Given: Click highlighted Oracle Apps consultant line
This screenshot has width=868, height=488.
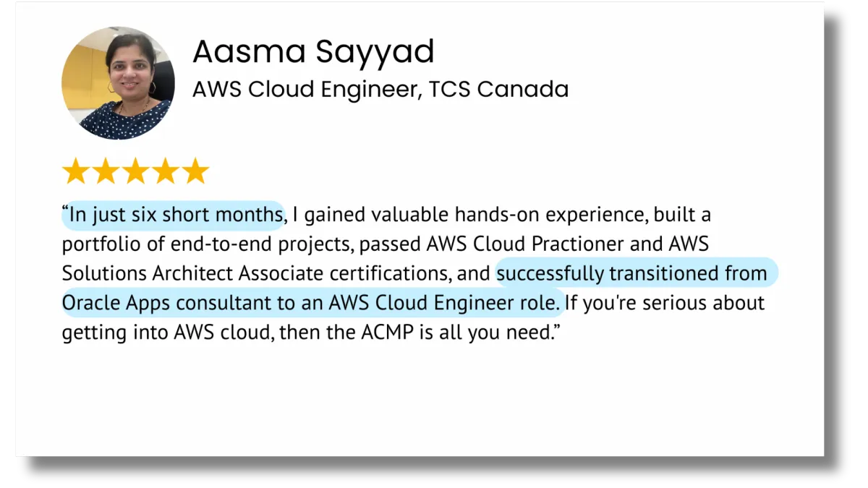Looking at the screenshot, I should (x=312, y=302).
